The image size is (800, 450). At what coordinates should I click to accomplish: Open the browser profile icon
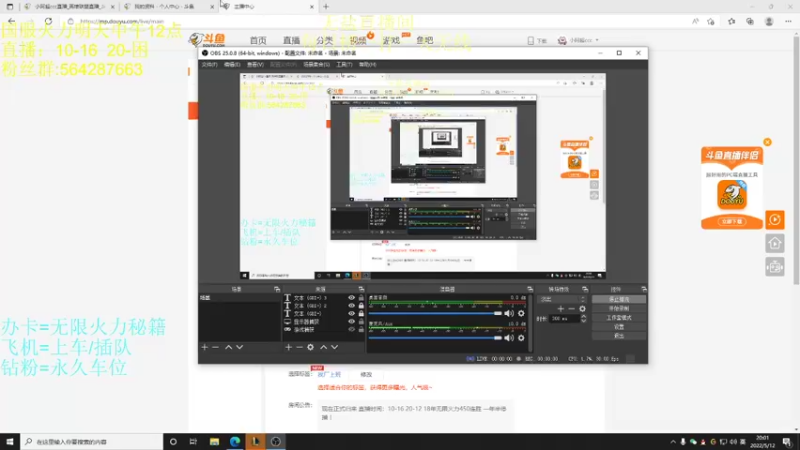[x=769, y=21]
